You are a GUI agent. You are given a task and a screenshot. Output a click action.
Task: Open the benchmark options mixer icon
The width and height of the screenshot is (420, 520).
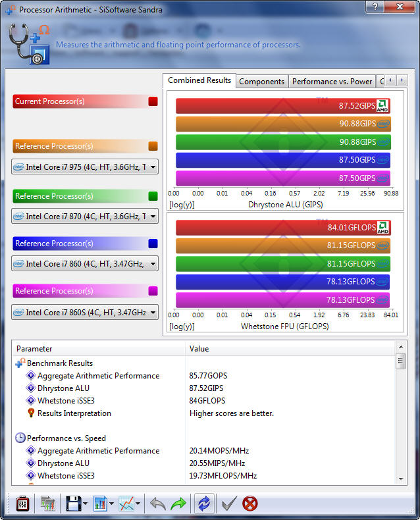click(x=22, y=504)
